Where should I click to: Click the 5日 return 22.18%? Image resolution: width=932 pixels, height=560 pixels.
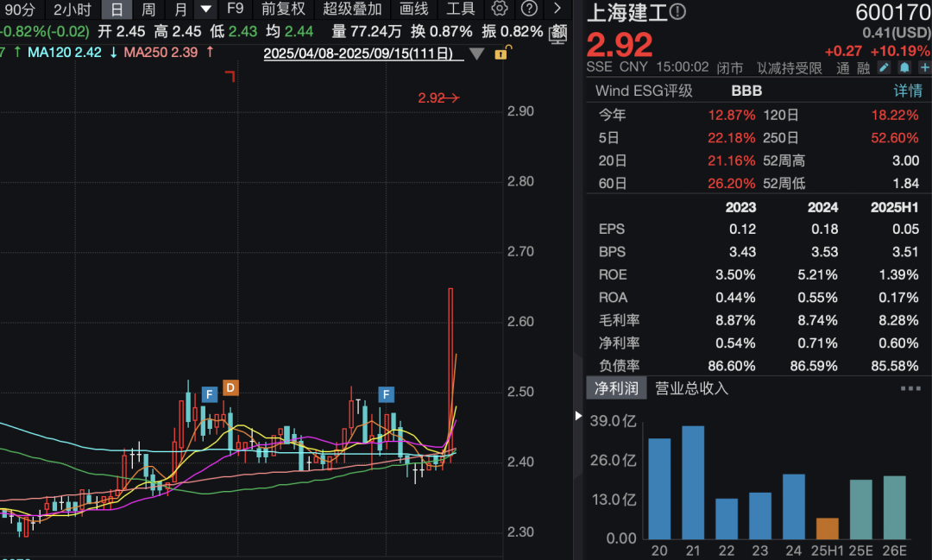(x=731, y=138)
